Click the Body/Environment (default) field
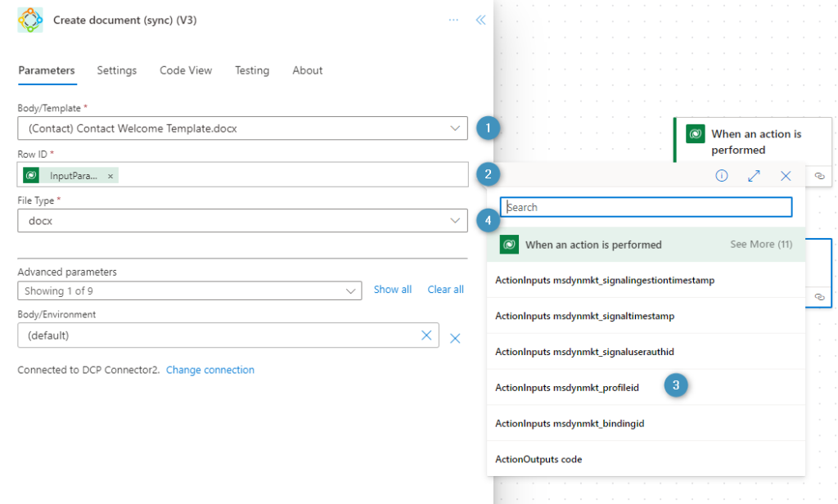 tap(228, 335)
